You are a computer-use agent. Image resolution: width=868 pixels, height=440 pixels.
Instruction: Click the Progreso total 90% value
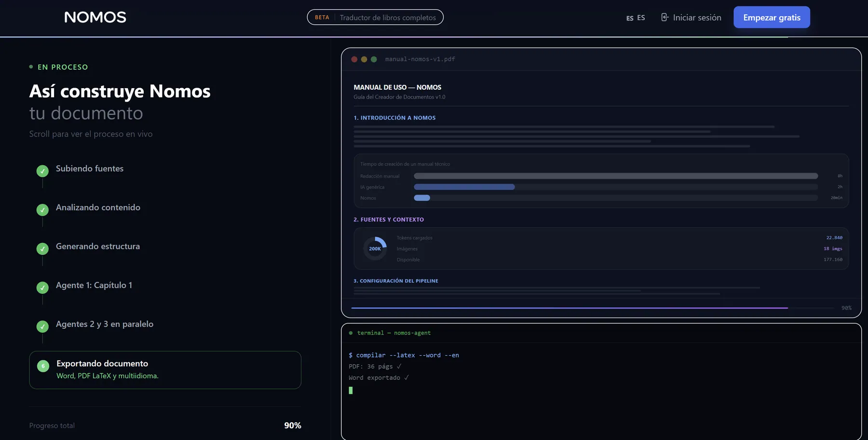pos(293,426)
